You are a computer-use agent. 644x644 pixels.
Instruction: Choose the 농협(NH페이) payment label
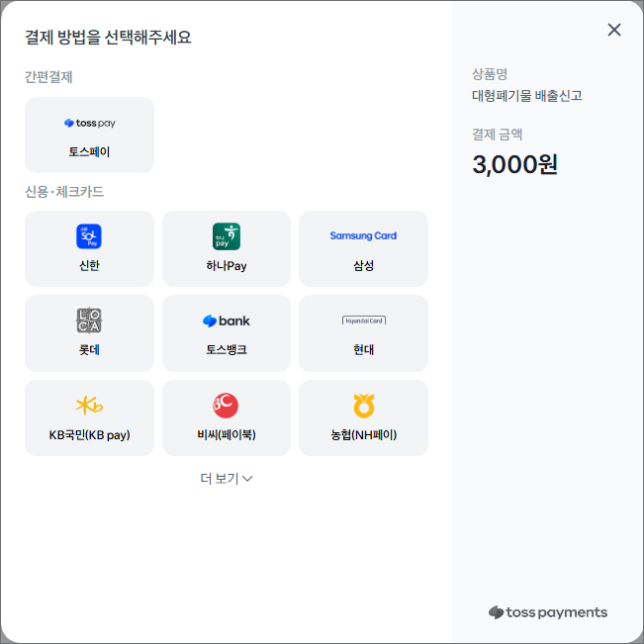coord(363,434)
